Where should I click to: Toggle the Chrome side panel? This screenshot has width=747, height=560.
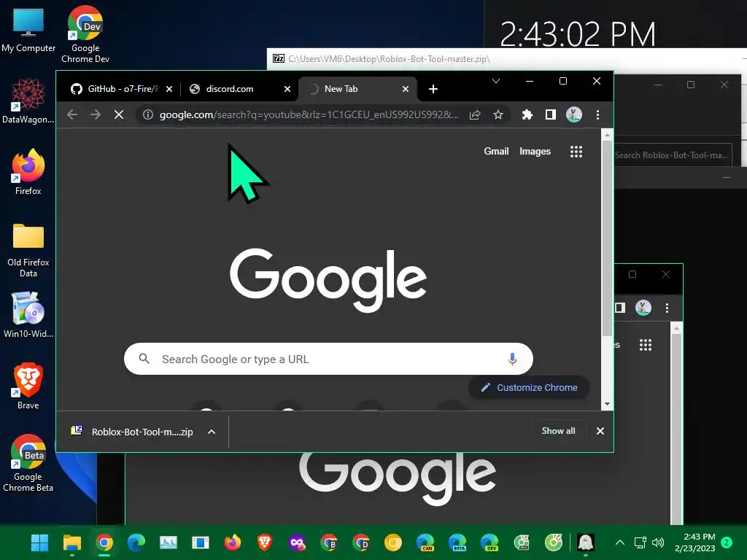coord(550,114)
